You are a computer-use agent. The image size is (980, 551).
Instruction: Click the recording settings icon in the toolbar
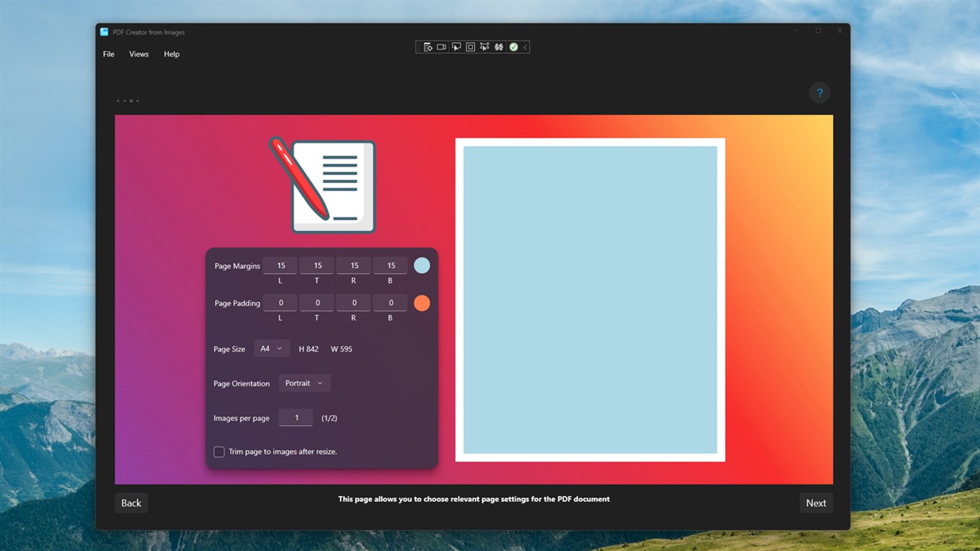[428, 46]
